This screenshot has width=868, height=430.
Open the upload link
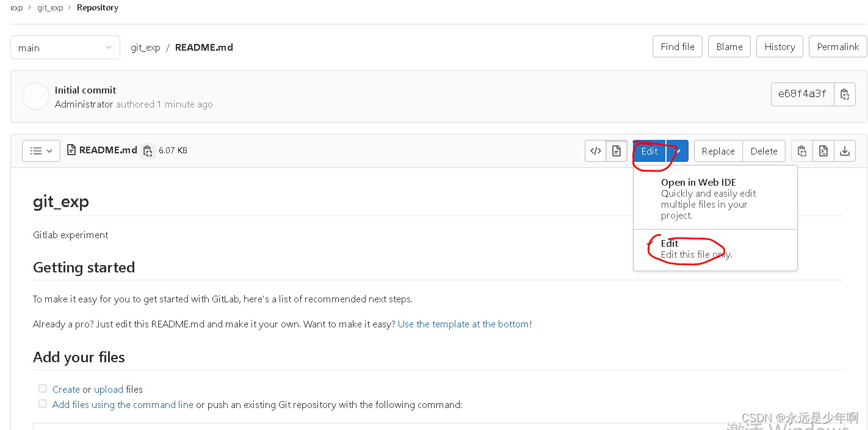tap(109, 389)
